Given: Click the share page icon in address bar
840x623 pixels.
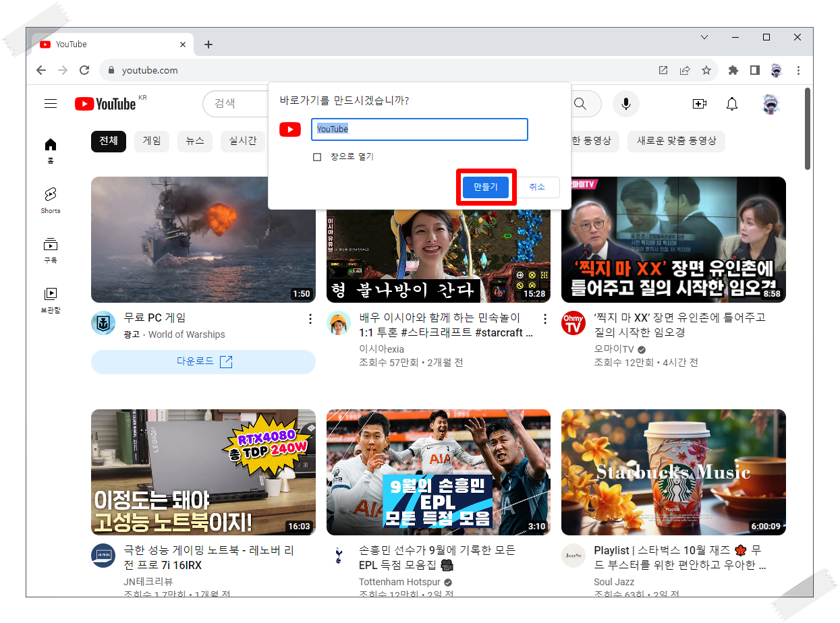Looking at the screenshot, I should [x=685, y=70].
